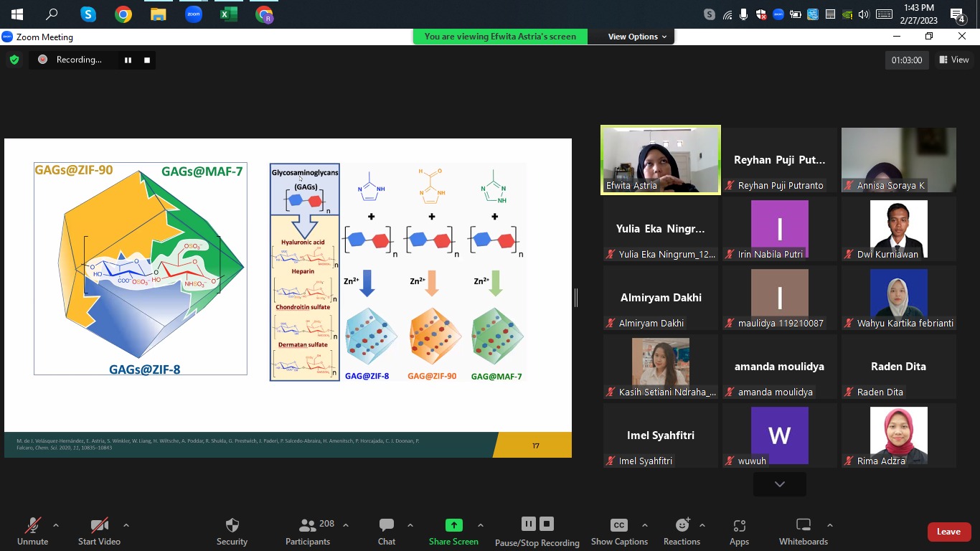Click the green Share Screen icon

point(453,525)
